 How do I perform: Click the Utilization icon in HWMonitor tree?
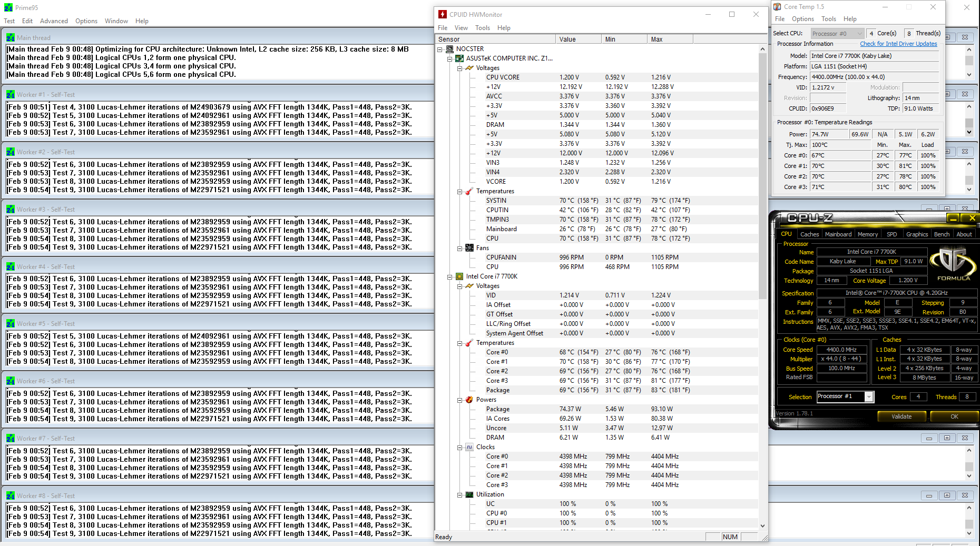point(469,494)
